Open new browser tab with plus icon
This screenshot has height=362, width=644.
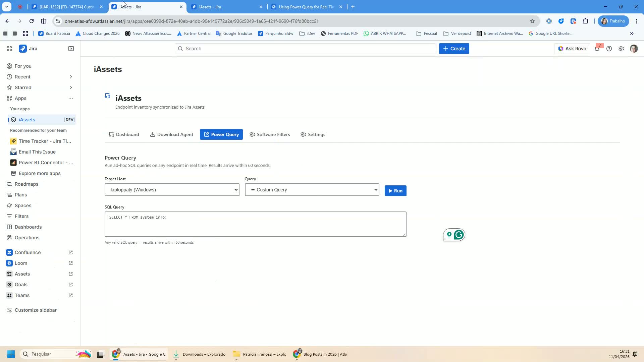pos(353,7)
